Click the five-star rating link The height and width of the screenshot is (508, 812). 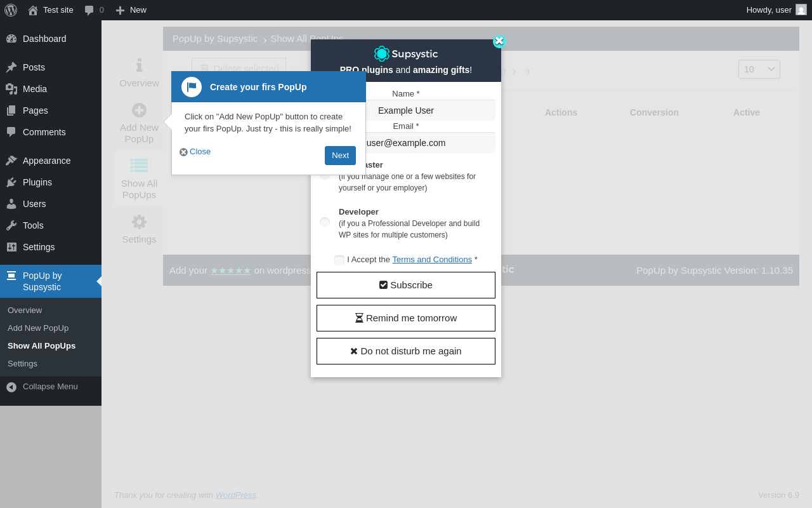point(231,271)
